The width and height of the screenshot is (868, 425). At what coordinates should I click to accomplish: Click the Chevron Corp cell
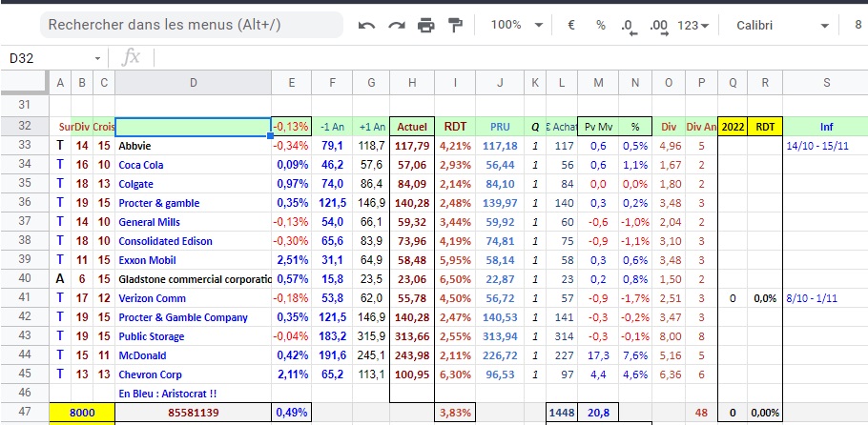click(x=194, y=374)
